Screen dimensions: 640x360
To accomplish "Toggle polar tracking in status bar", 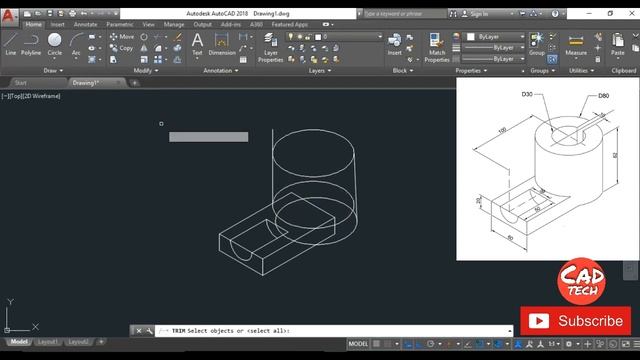I will coord(430,344).
